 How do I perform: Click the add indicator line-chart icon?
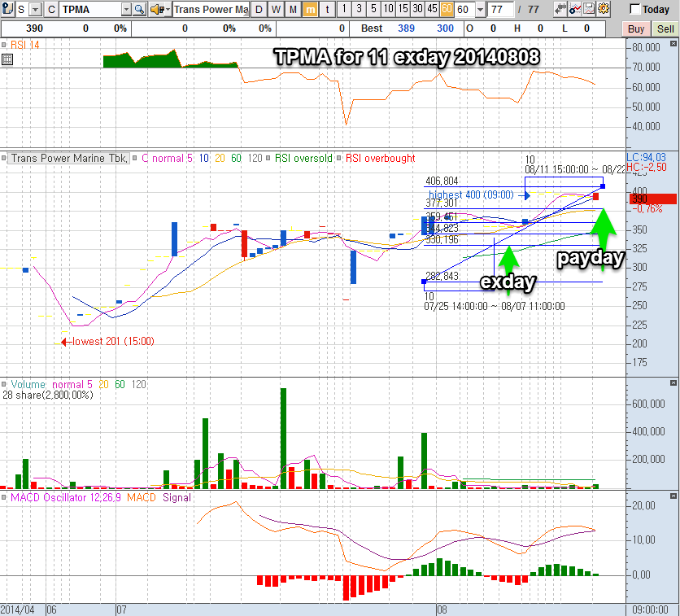click(x=575, y=9)
